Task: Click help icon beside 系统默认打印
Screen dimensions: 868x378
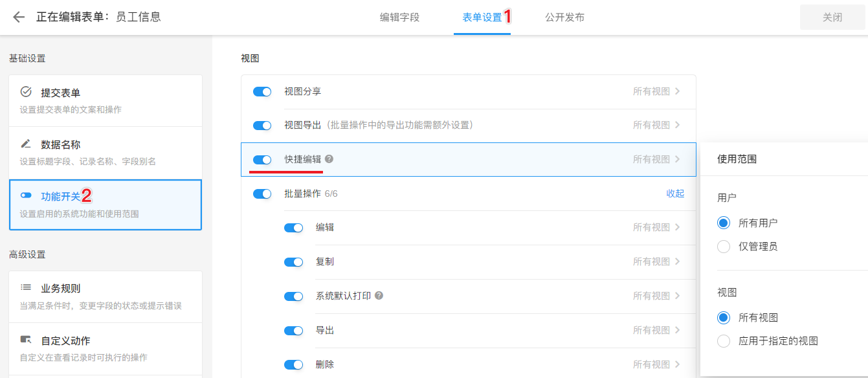Action: [379, 296]
